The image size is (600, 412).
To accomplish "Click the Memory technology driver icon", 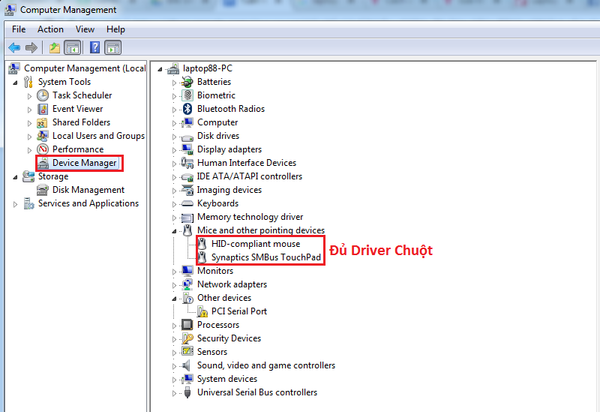I will 187,217.
